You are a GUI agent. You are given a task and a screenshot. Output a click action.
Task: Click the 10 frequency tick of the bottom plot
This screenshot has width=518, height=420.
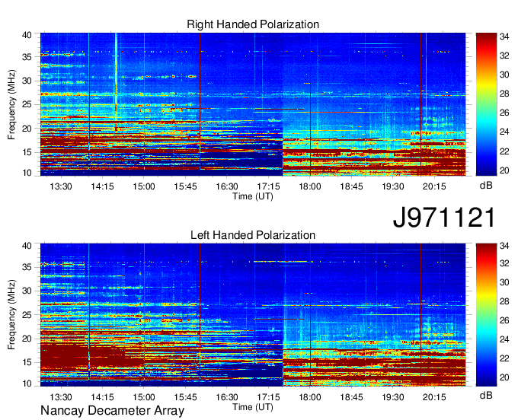(27, 383)
